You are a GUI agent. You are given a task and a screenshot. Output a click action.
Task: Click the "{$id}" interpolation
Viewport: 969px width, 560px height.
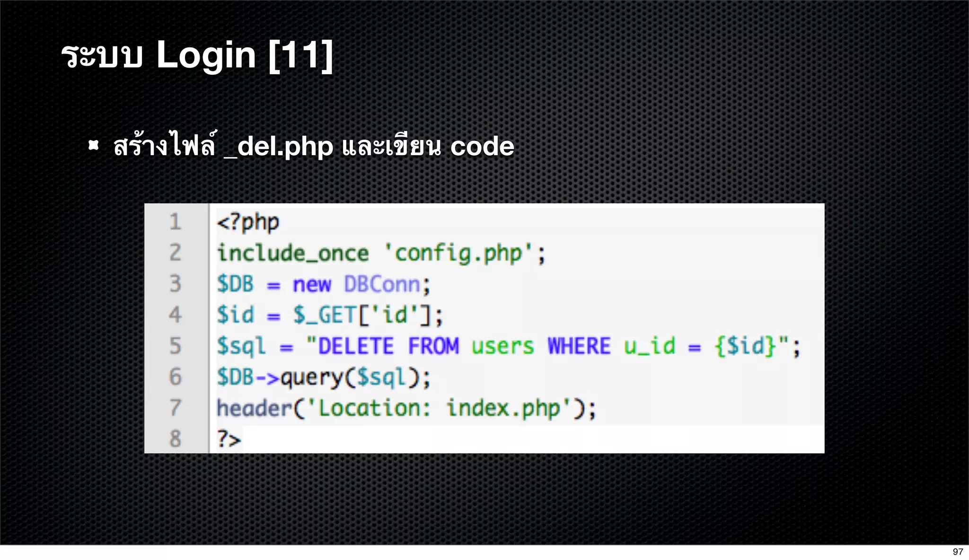(745, 346)
